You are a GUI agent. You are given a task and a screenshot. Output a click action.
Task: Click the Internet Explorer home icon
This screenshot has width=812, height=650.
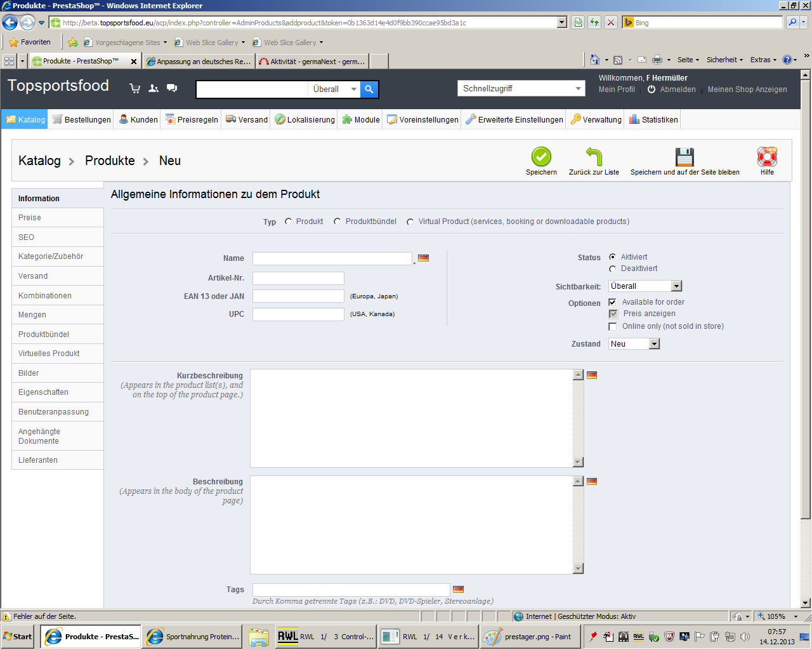(594, 60)
